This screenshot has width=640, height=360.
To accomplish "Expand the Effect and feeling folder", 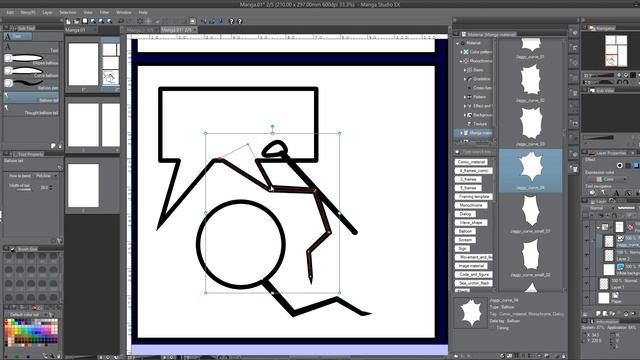I will click(465, 106).
